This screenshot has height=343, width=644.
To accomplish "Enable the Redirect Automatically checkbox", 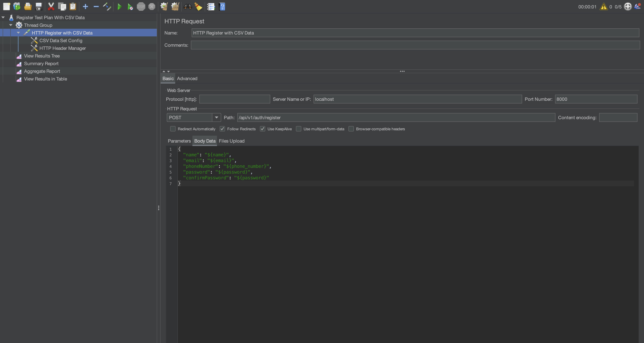I will (173, 129).
